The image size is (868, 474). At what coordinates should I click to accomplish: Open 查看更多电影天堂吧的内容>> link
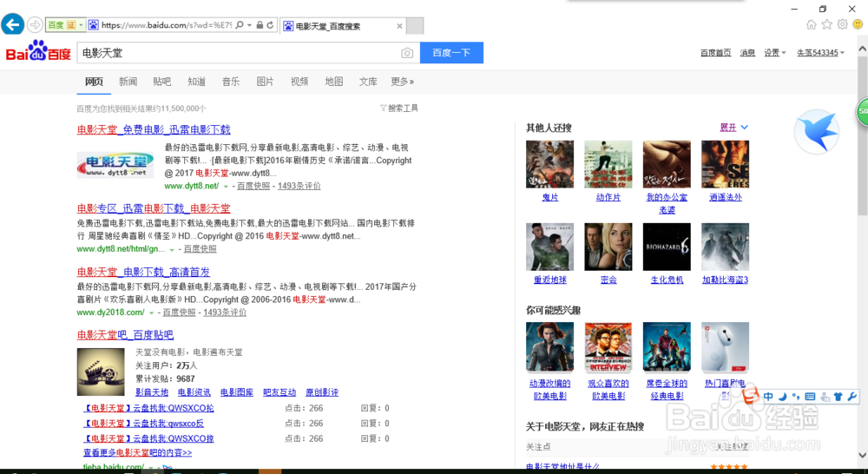coord(138,453)
